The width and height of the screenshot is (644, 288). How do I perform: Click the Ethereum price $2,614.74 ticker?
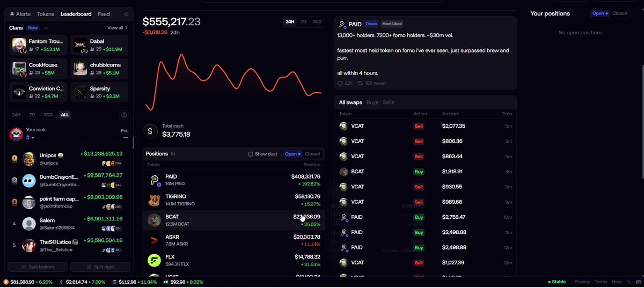pos(83,282)
